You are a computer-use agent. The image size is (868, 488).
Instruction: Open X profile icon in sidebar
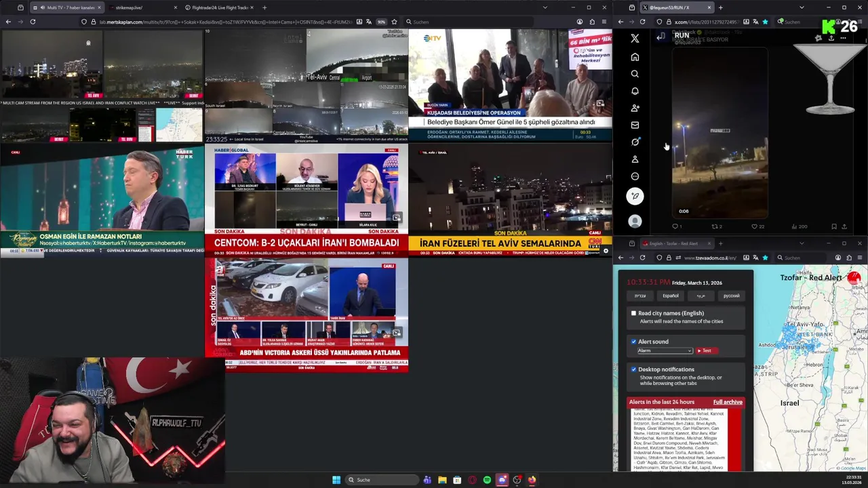pyautogui.click(x=635, y=159)
